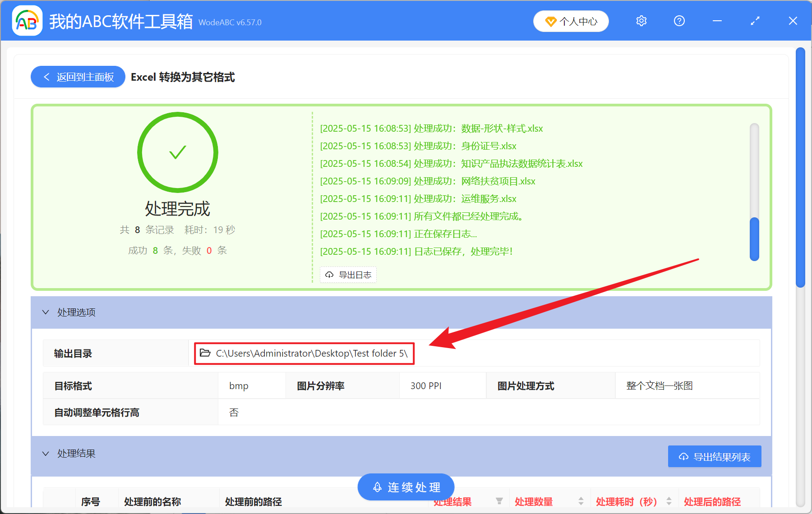Viewport: 812px width, 514px height.
Task: Click the 导出日志 button
Action: click(348, 275)
